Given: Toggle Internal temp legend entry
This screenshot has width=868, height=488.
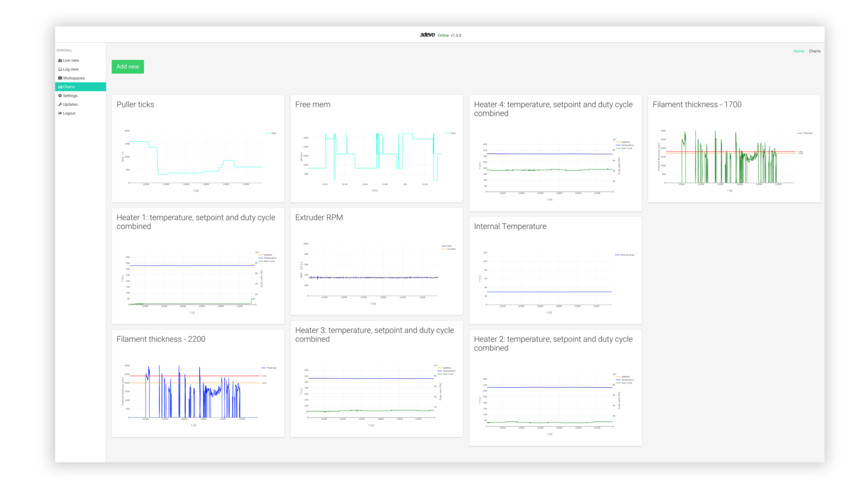Looking at the screenshot, I should click(624, 255).
